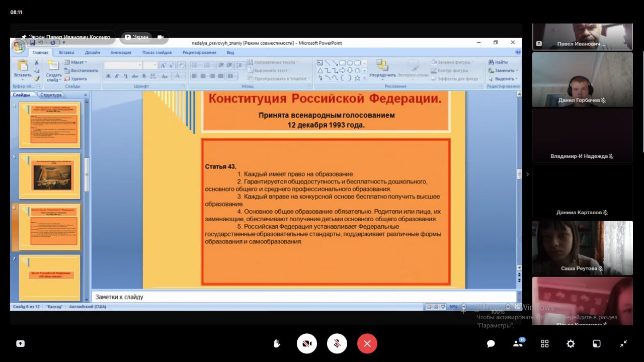Open Заливка фигуры dropdown

click(451, 62)
